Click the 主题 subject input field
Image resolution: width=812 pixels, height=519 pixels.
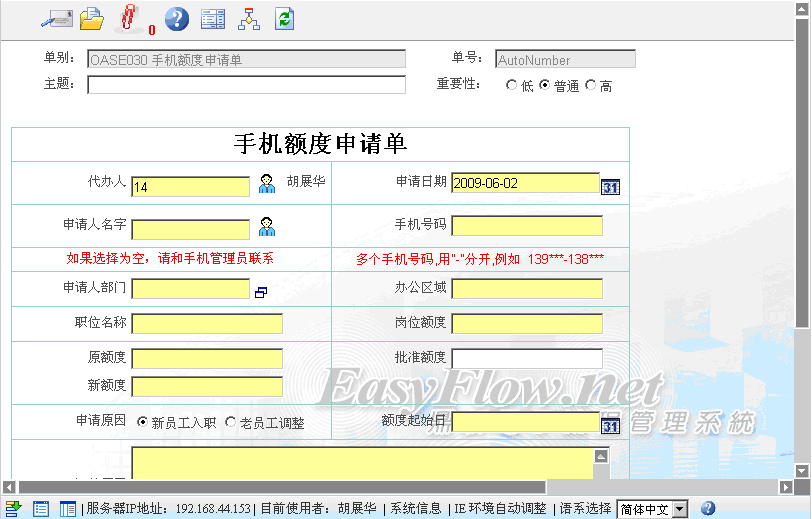(246, 85)
